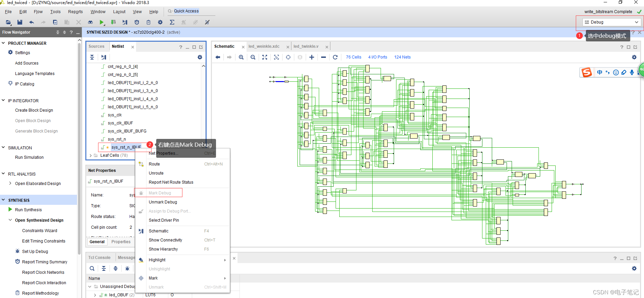Open Find using the binoculars icon
Viewport: 644px width, 298px height.
(x=90, y=22)
